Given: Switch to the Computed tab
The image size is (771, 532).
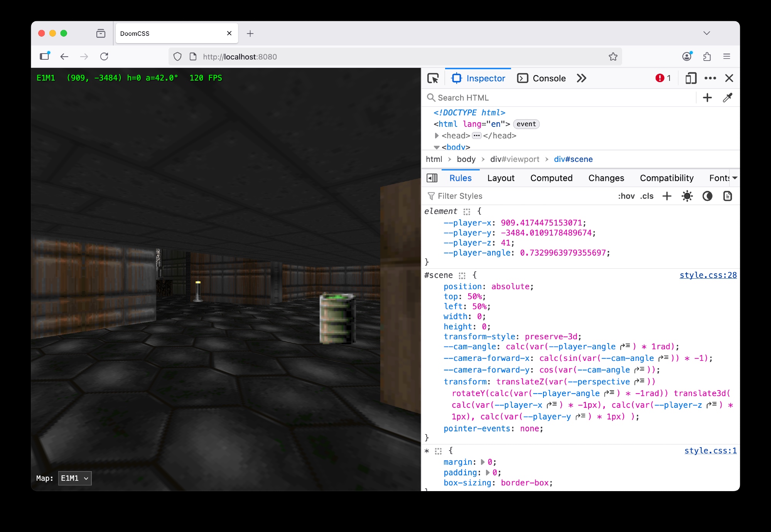Looking at the screenshot, I should click(551, 178).
